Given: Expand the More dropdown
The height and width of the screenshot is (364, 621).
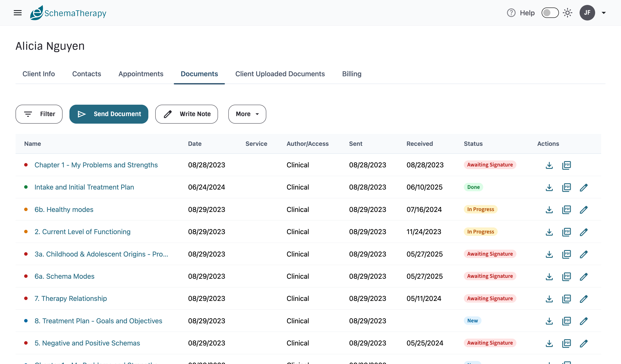Looking at the screenshot, I should tap(247, 114).
